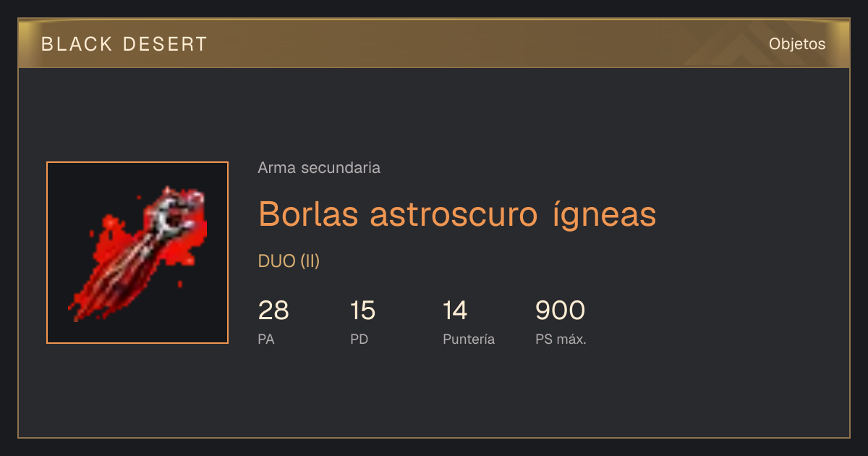Screen dimensions: 868x456
Task: Click the PD value 15
Action: click(x=362, y=311)
